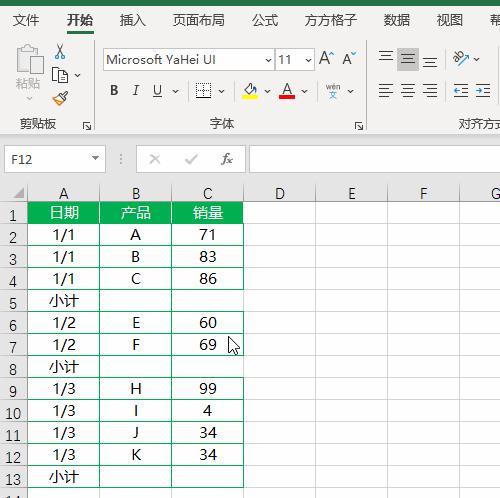The height and width of the screenshot is (498, 500).
Task: Decrease font size with small A
Action: (349, 59)
